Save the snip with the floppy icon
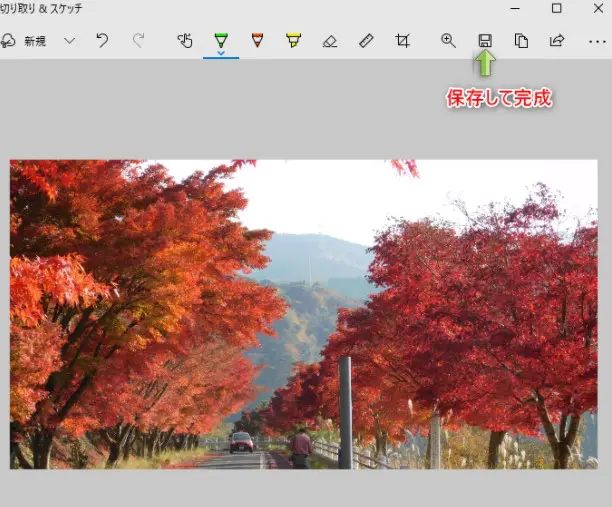This screenshot has height=507, width=612. [x=485, y=41]
